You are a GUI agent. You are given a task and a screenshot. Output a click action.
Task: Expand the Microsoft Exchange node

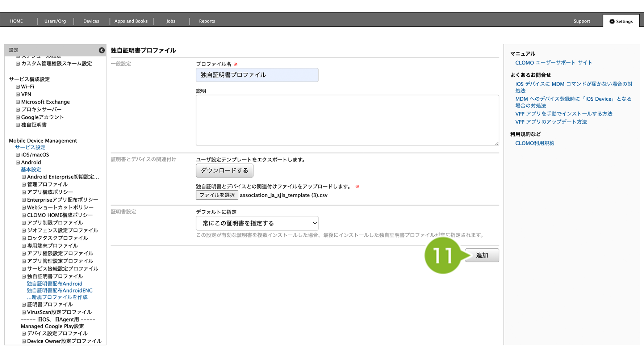(x=18, y=102)
